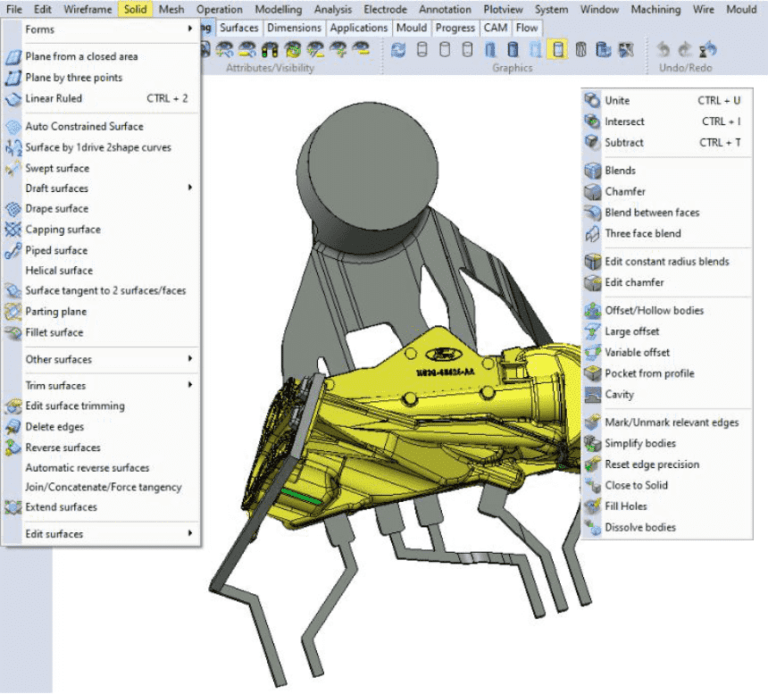The image size is (768, 694).
Task: Click the Unite boolean icon
Action: 592,100
